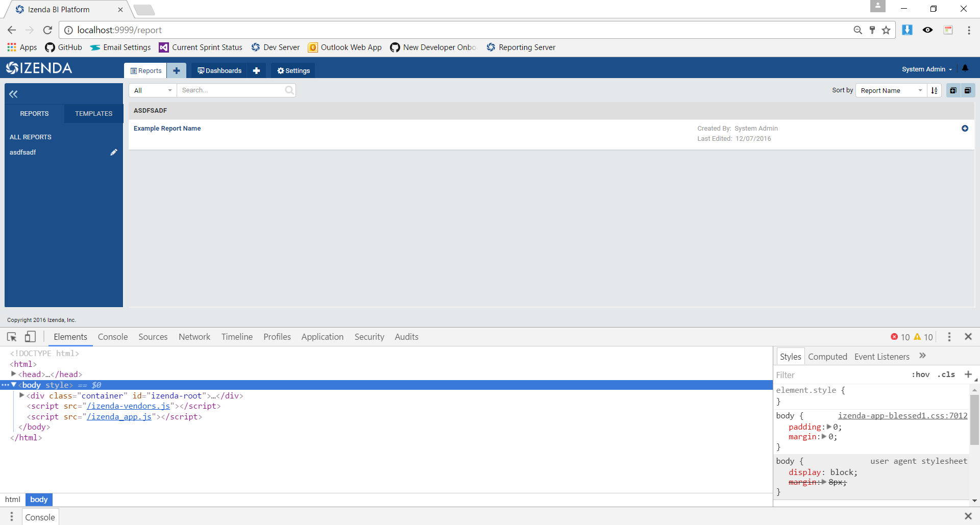Screen dimensions: 980x525
Task: Switch to REPORTS sidebar tab
Action: coord(34,114)
